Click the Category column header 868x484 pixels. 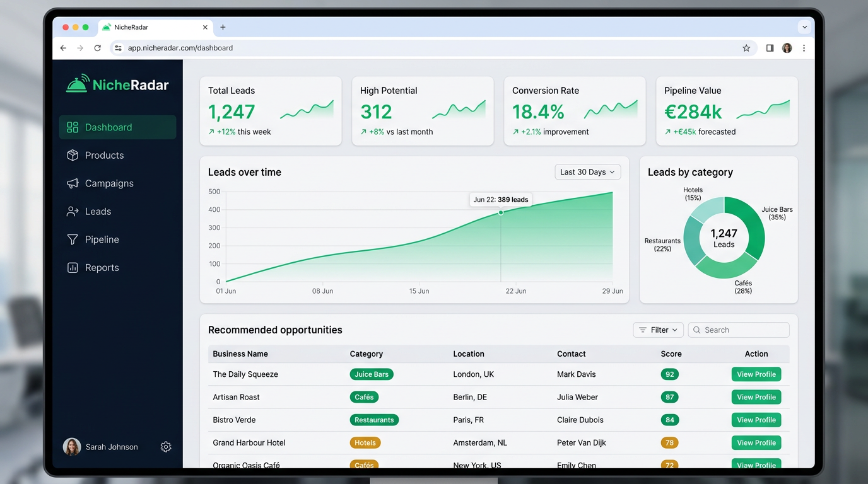click(367, 354)
